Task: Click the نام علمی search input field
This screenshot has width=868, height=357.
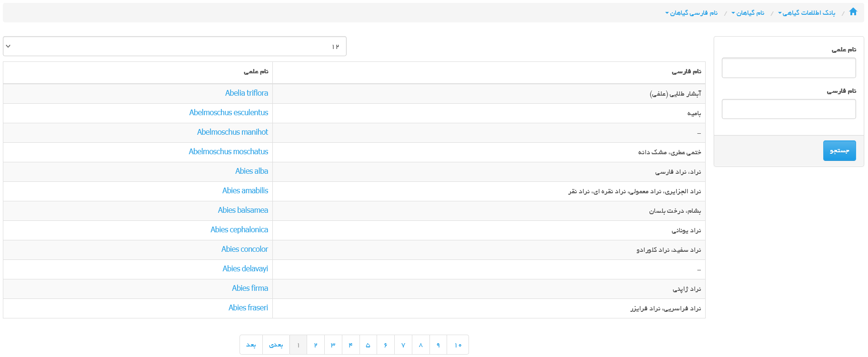Action: (788, 68)
